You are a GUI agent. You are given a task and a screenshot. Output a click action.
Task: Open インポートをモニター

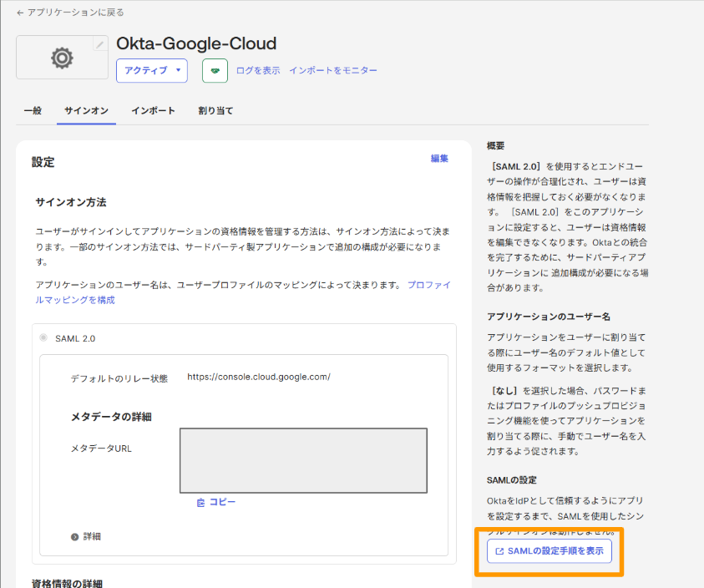[x=333, y=71]
